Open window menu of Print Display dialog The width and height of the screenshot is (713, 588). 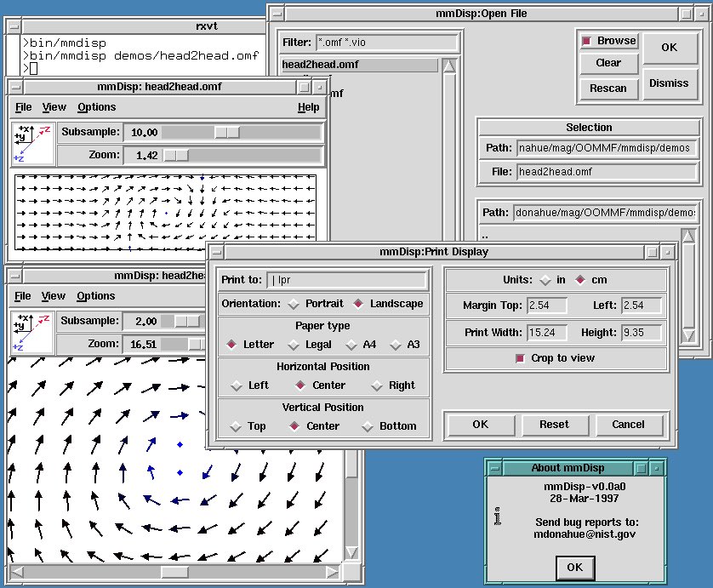(217, 252)
